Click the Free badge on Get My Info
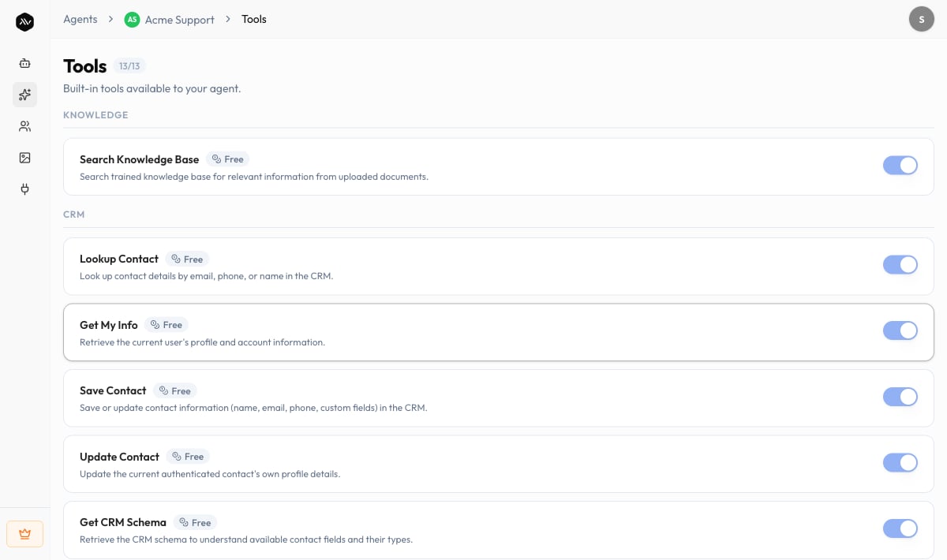The image size is (947, 560). (167, 325)
